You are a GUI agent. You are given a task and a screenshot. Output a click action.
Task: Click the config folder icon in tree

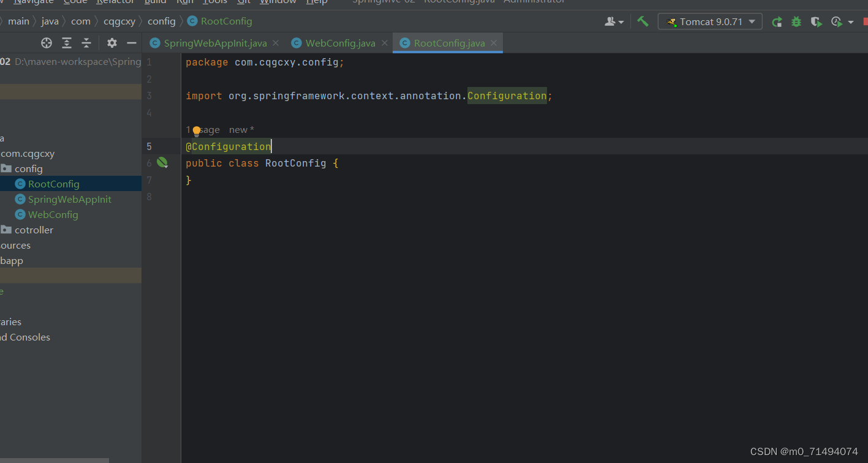tap(6, 168)
